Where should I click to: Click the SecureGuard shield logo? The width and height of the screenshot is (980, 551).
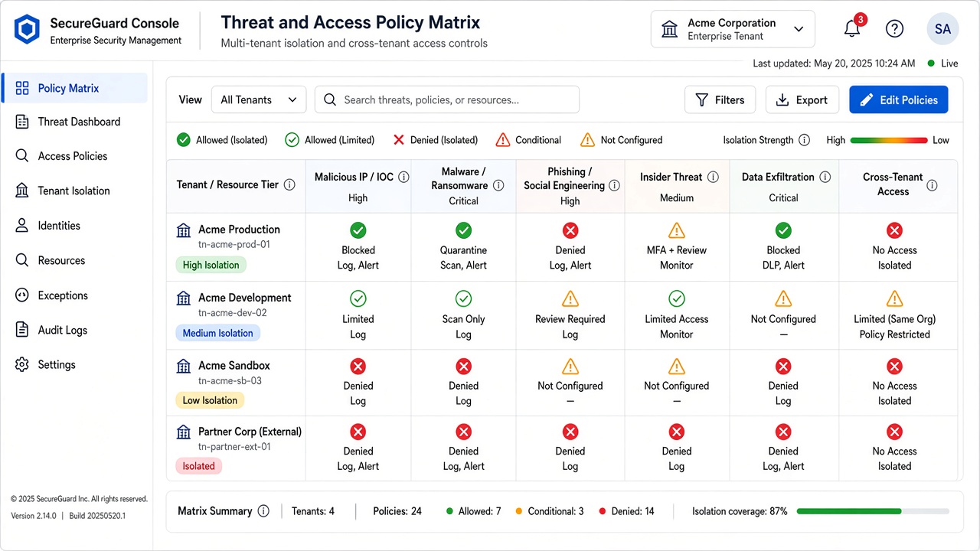tap(27, 31)
